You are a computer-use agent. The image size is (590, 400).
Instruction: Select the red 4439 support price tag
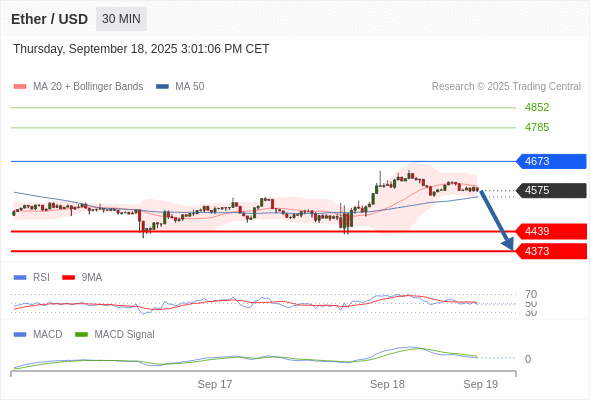pos(551,231)
